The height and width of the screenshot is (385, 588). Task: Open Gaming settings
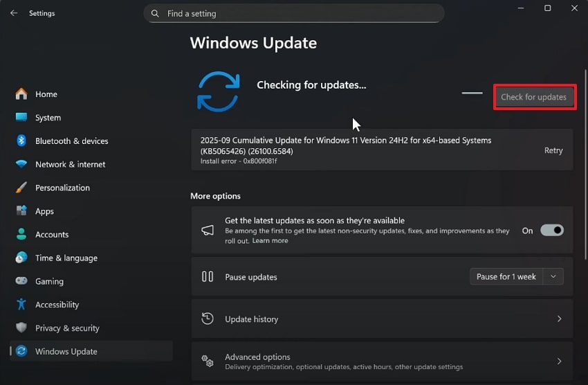tap(91, 281)
